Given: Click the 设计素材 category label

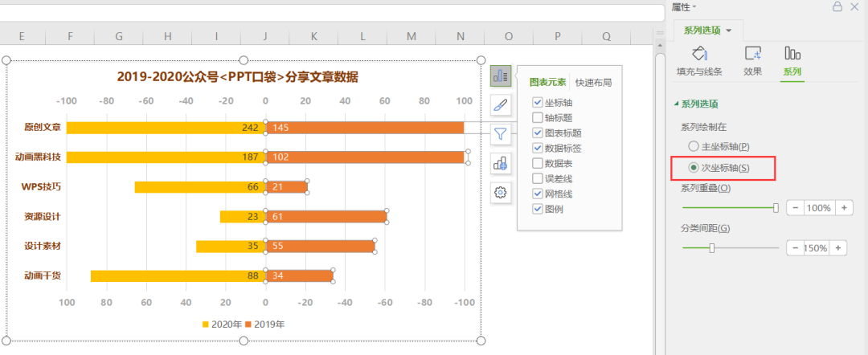Looking at the screenshot, I should [42, 246].
